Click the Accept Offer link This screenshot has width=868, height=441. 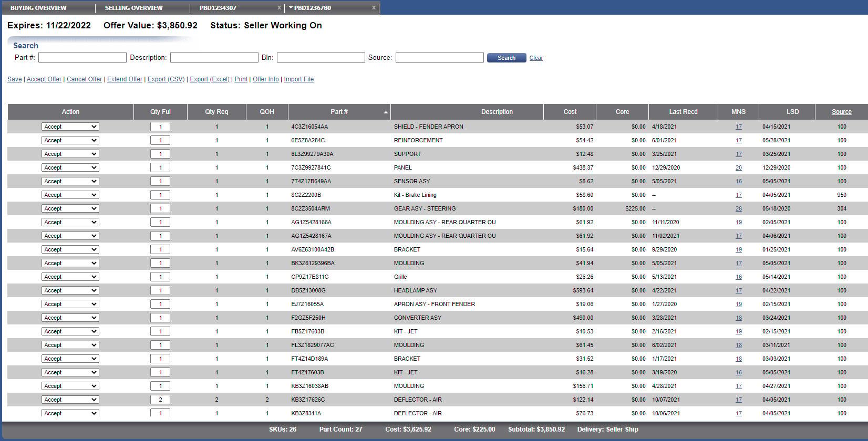point(44,79)
